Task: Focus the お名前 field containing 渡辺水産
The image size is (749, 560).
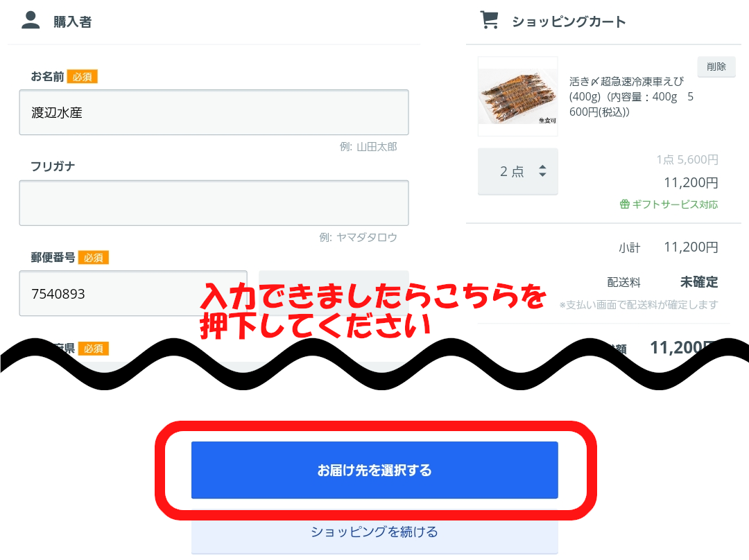Action: click(x=214, y=112)
